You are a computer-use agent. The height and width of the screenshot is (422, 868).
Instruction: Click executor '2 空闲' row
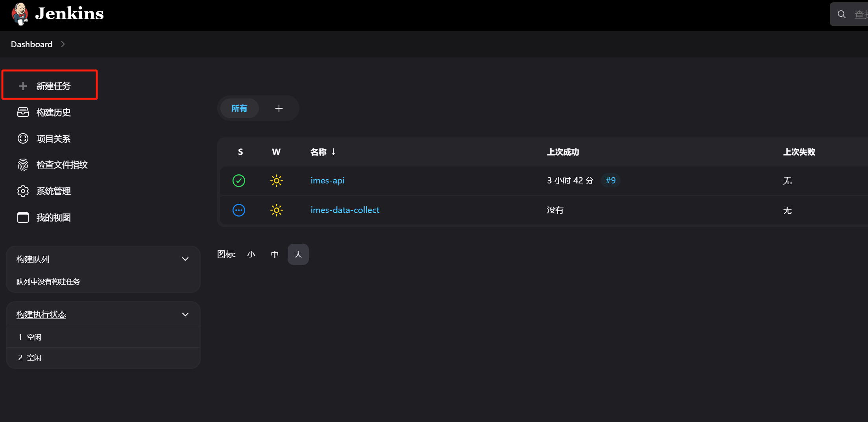click(x=103, y=357)
